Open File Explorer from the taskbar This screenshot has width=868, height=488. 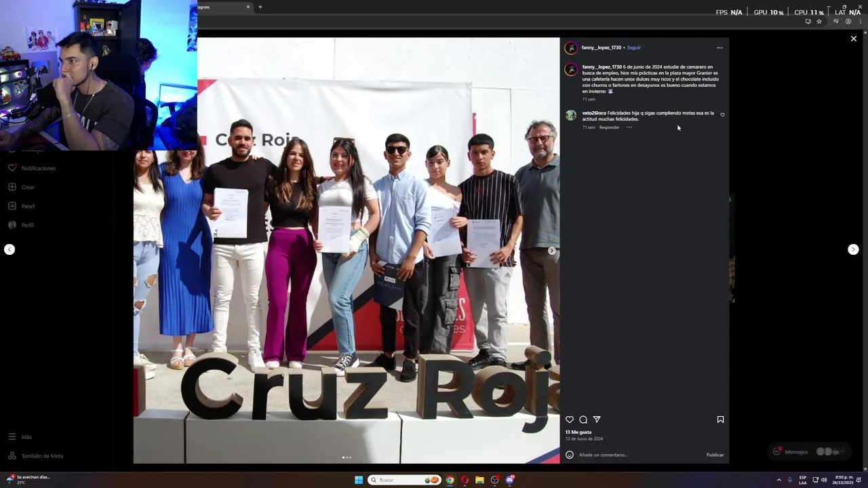click(x=479, y=480)
